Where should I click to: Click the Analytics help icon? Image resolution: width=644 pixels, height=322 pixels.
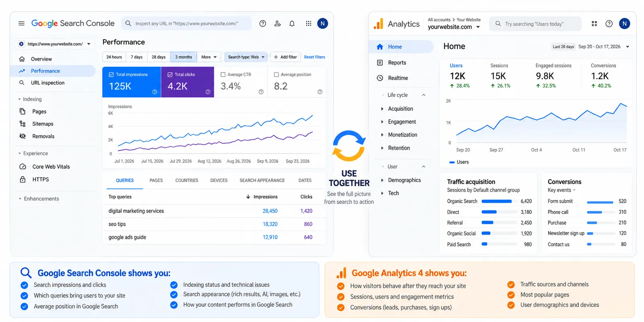pos(609,24)
